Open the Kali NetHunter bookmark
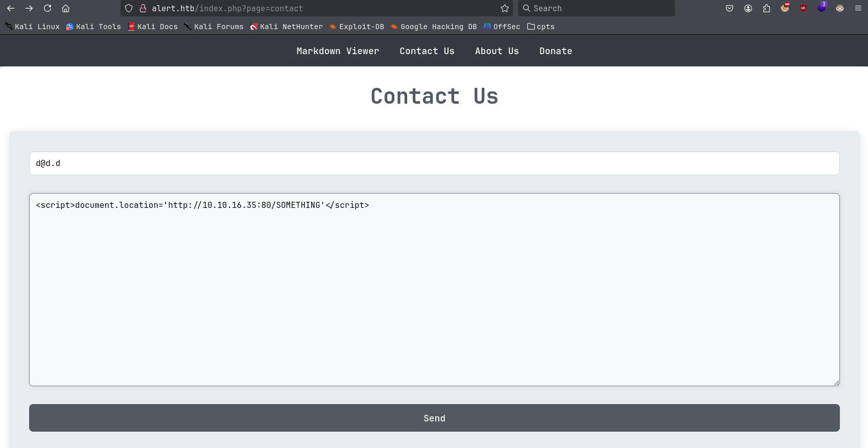This screenshot has height=448, width=868. pos(287,27)
